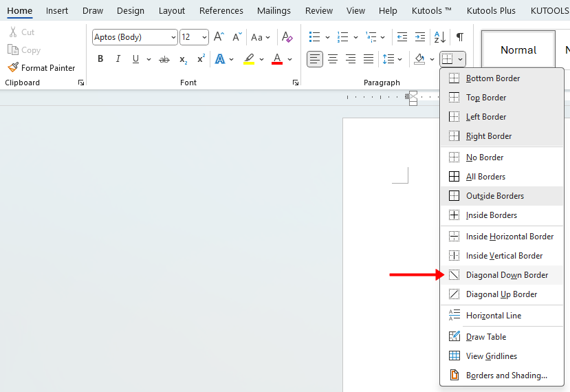Open the font name dropdown
This screenshot has width=570, height=392.
coord(172,37)
